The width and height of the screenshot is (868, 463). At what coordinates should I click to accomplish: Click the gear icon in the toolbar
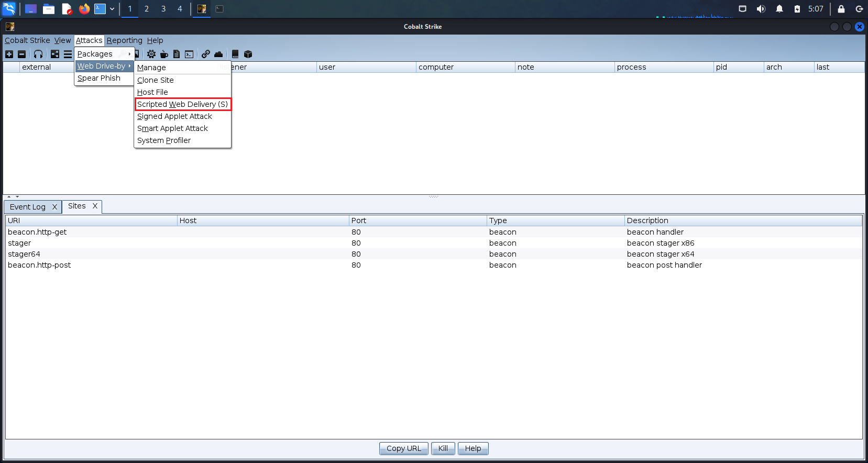pos(151,54)
